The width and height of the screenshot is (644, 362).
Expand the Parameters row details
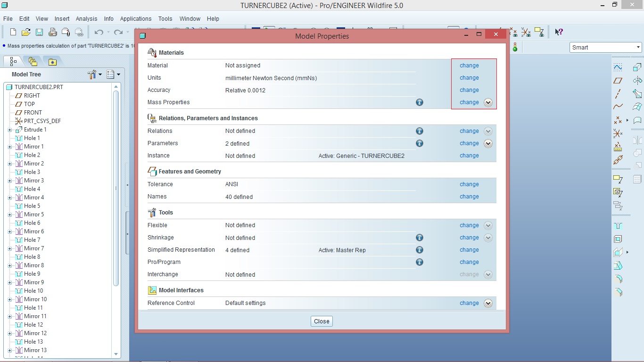point(488,143)
